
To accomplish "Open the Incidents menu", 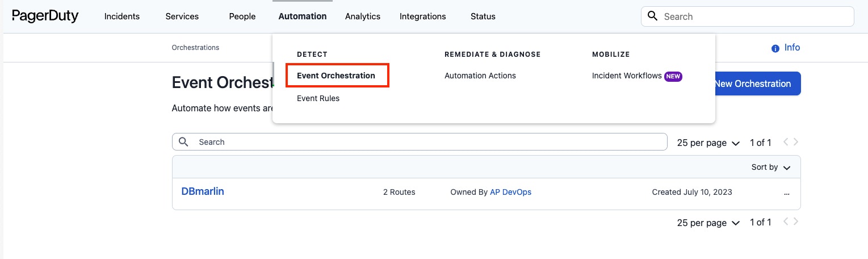I will (122, 16).
